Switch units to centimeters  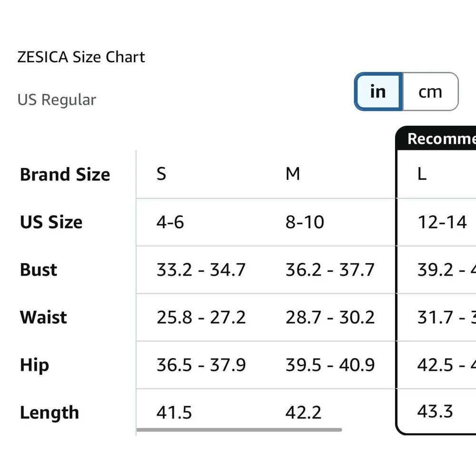431,91
